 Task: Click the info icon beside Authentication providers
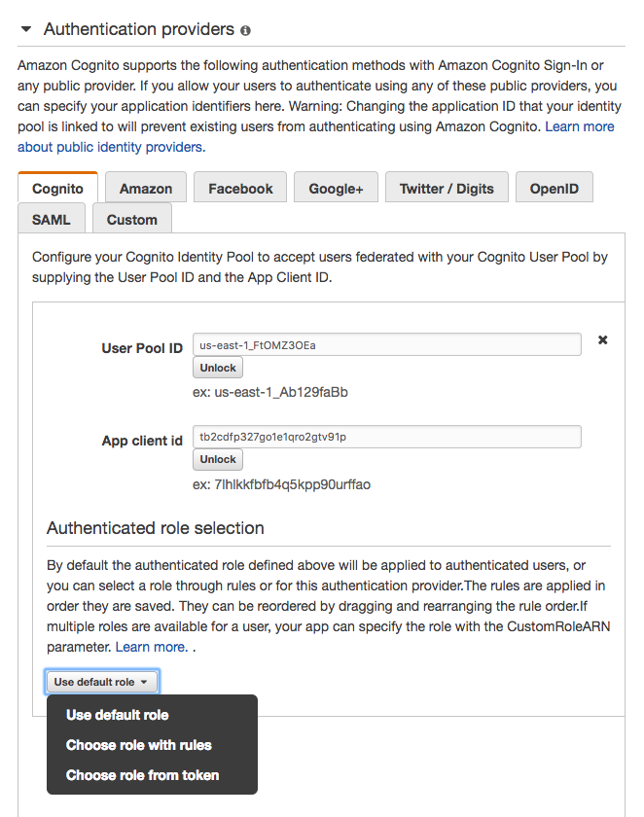click(245, 30)
